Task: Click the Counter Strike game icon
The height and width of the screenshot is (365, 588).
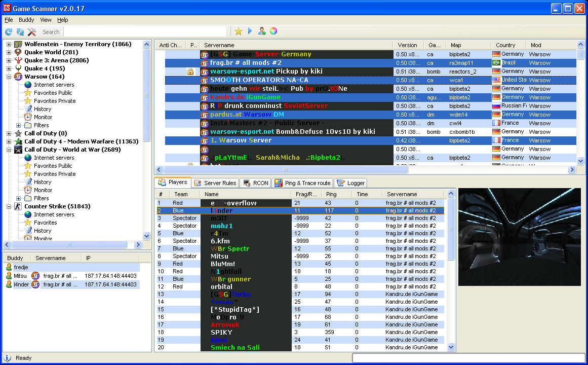Action: [18, 206]
